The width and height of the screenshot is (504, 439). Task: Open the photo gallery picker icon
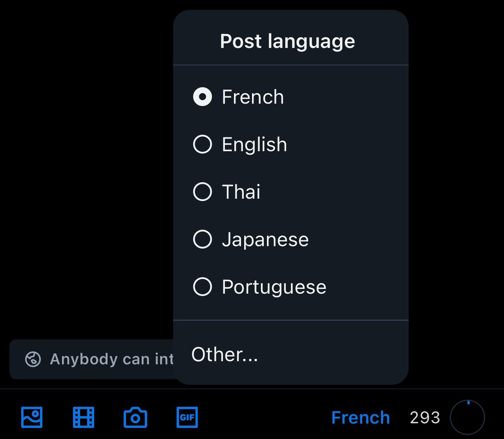coord(32,417)
